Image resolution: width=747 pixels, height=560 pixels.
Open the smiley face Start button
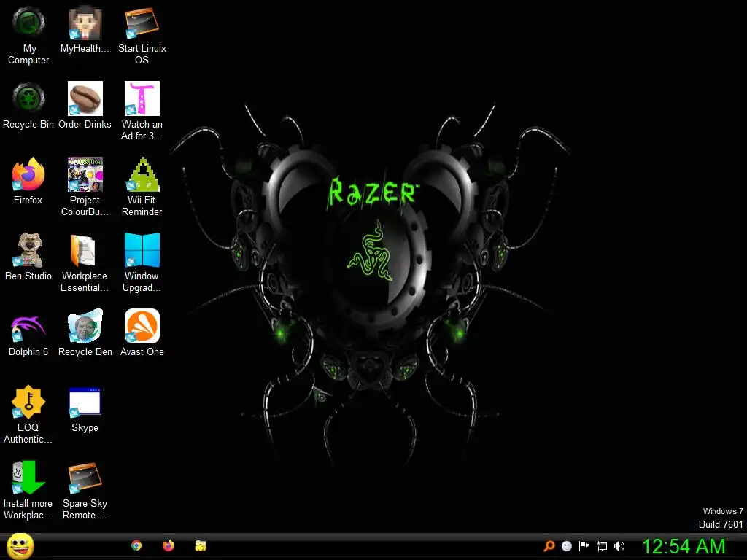(x=20, y=545)
